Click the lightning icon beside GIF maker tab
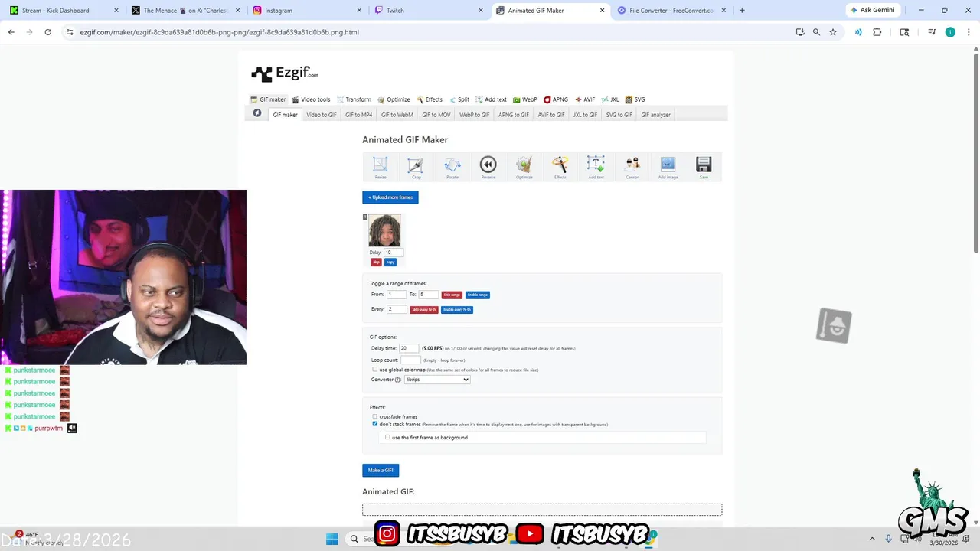980x551 pixels. point(257,113)
